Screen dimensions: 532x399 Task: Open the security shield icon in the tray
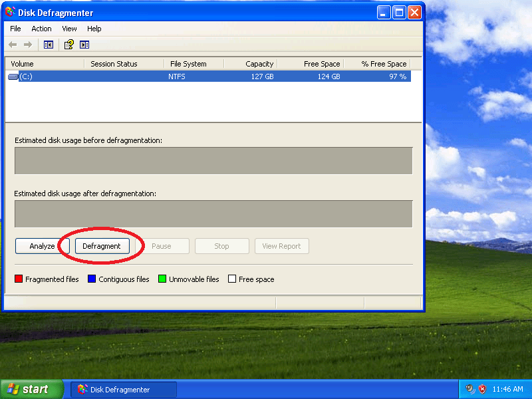[x=481, y=389]
